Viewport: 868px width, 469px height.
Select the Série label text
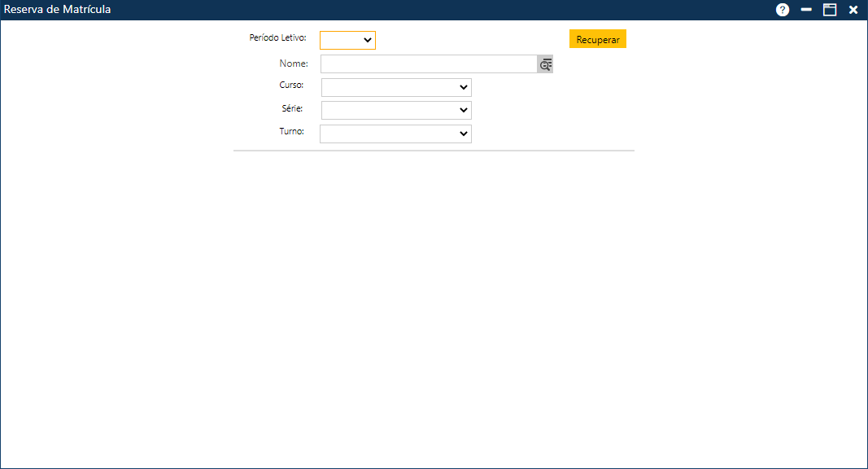[x=292, y=107]
